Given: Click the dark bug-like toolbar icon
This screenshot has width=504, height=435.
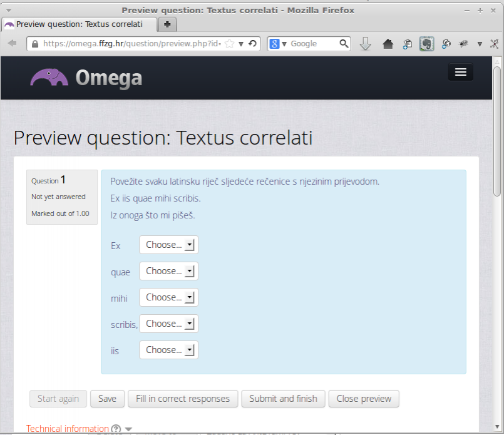Looking at the screenshot, I should click(x=463, y=44).
